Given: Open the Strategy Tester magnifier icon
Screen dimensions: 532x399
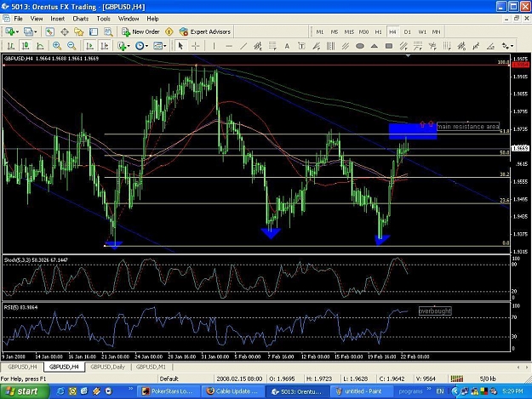Looking at the screenshot, I should [x=108, y=31].
